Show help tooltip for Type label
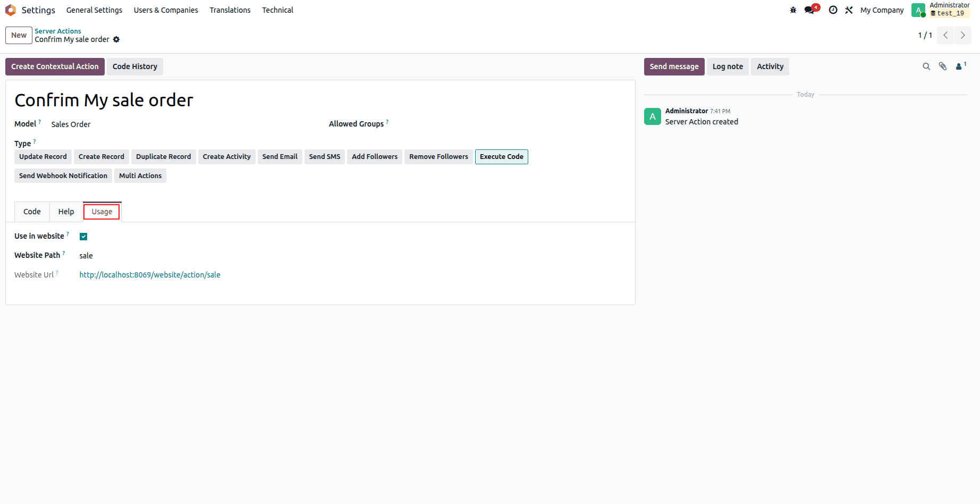This screenshot has width=980, height=504. pos(35,141)
